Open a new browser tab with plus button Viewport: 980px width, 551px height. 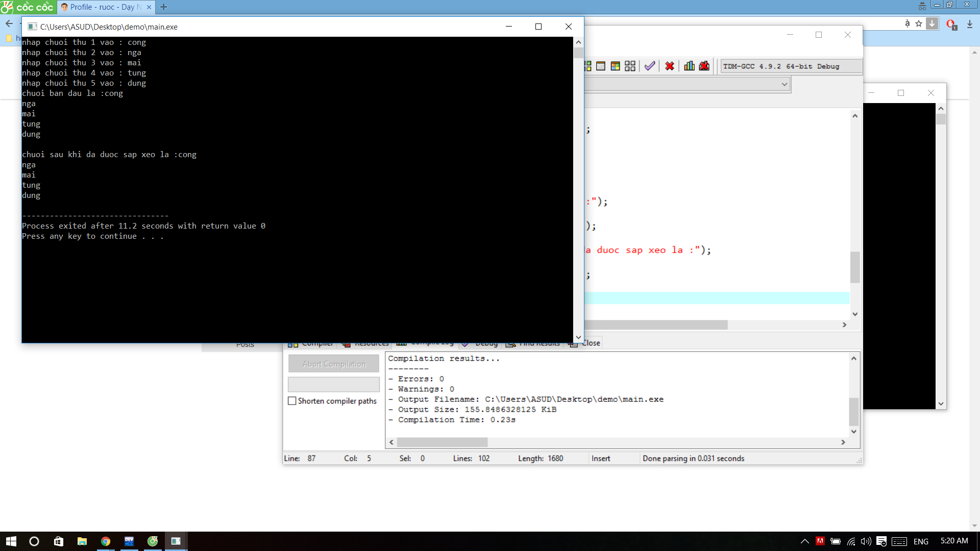click(163, 7)
